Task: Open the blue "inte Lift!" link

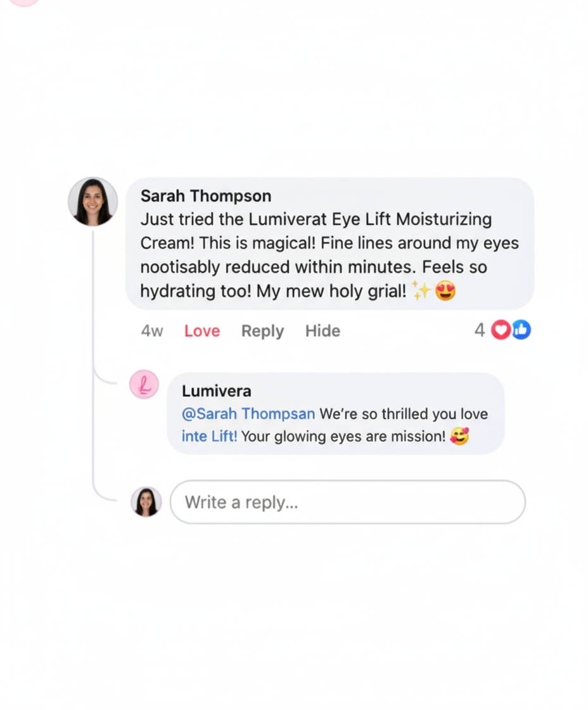Action: pos(209,436)
